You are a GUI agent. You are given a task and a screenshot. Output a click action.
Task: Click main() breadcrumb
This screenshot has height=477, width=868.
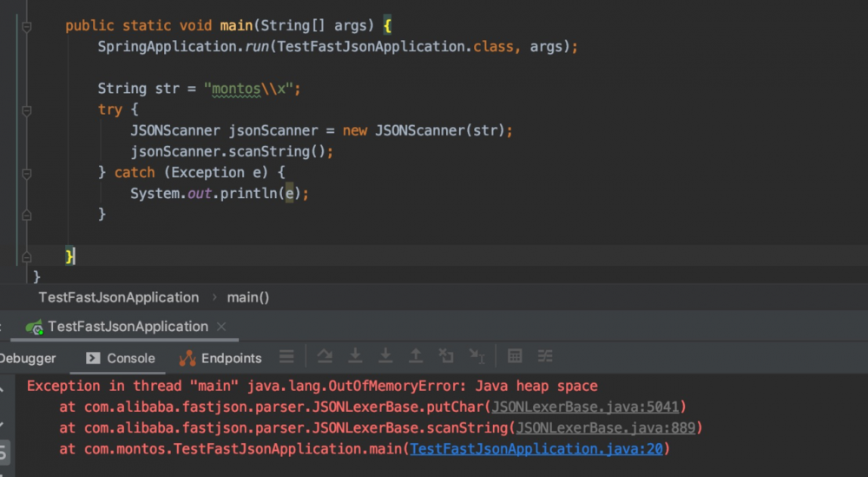click(x=248, y=297)
